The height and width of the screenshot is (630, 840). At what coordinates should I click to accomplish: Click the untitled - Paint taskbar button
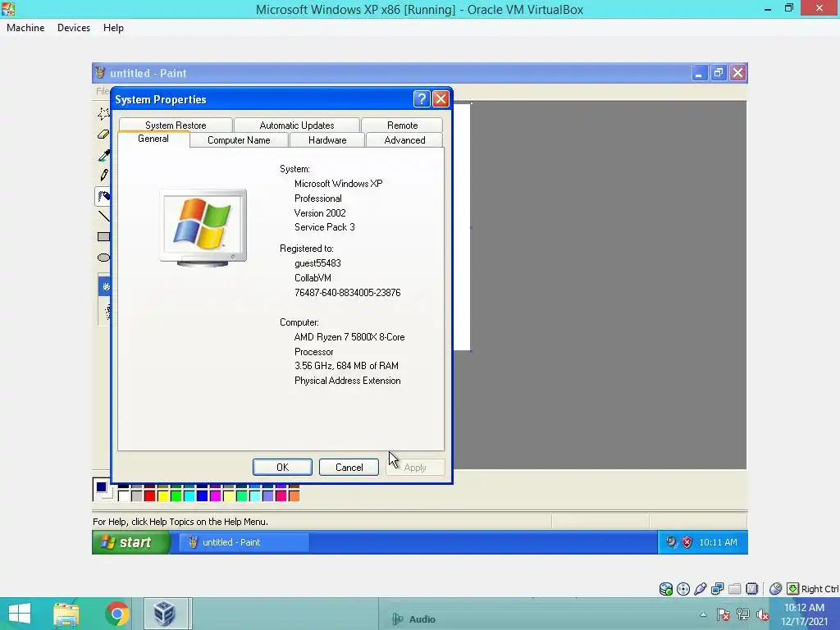[x=244, y=542]
